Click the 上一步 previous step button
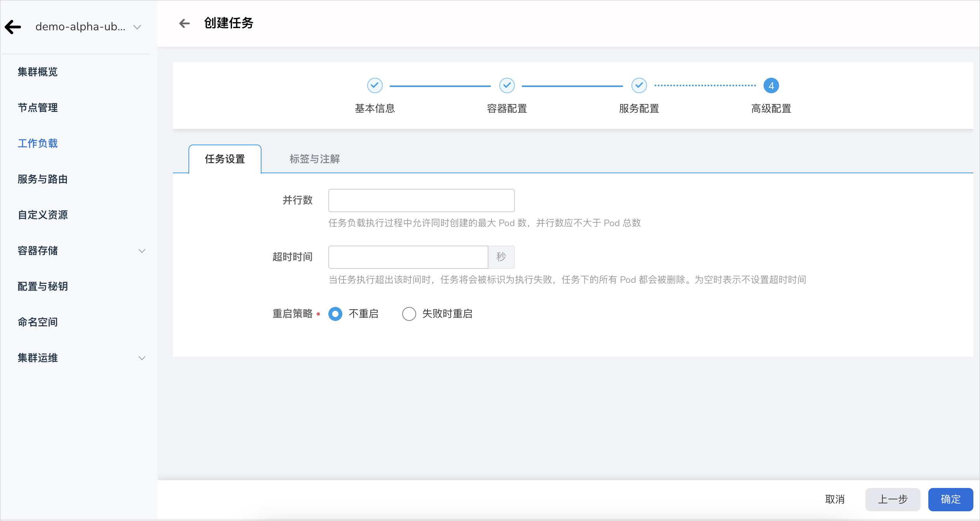The width and height of the screenshot is (980, 521). pyautogui.click(x=893, y=498)
